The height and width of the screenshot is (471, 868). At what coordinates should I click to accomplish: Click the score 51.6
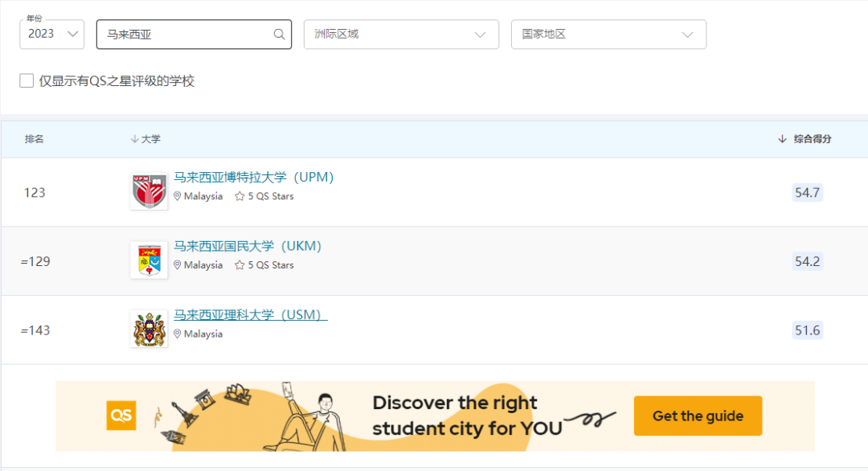pyautogui.click(x=807, y=330)
